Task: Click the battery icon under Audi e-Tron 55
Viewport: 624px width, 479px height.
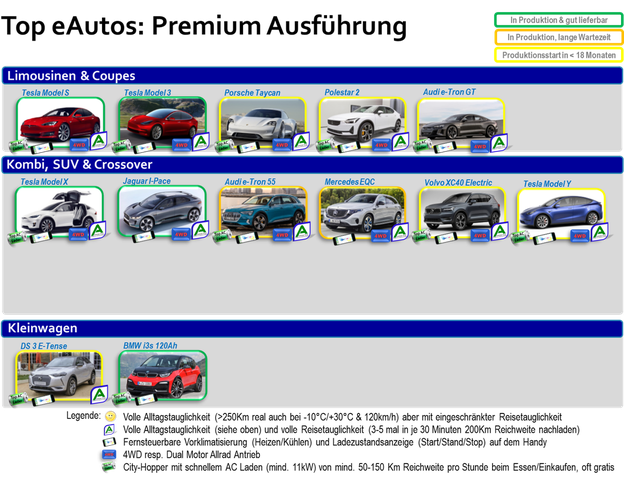Action: pyautogui.click(x=222, y=236)
